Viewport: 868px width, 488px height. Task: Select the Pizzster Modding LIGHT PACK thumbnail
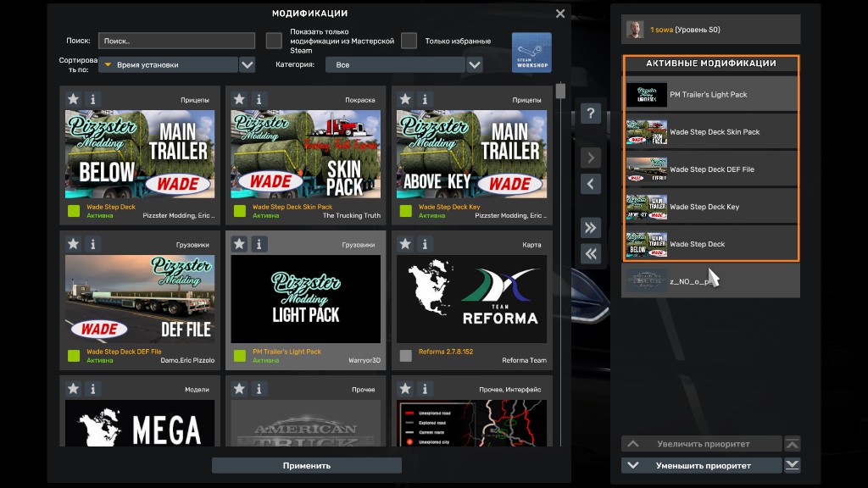coord(305,299)
